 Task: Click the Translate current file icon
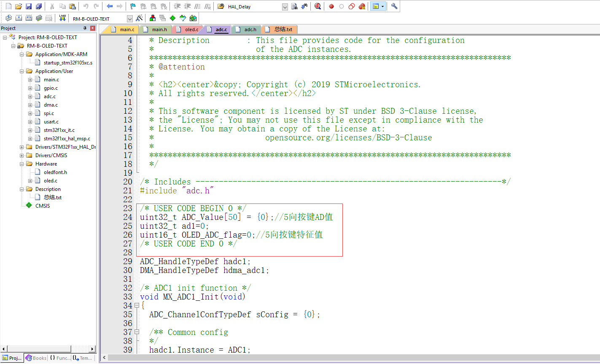click(8, 18)
